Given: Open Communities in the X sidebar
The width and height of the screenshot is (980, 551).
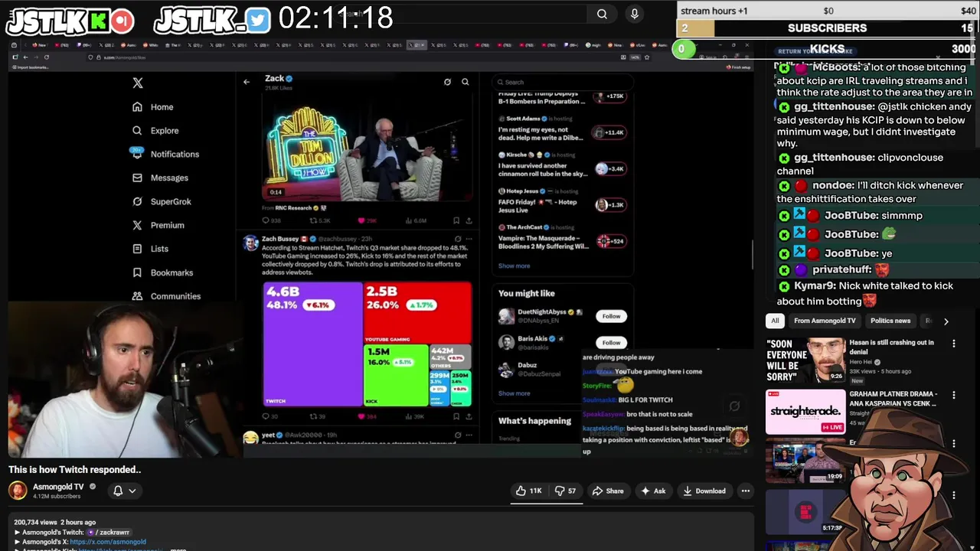Looking at the screenshot, I should click(x=166, y=296).
